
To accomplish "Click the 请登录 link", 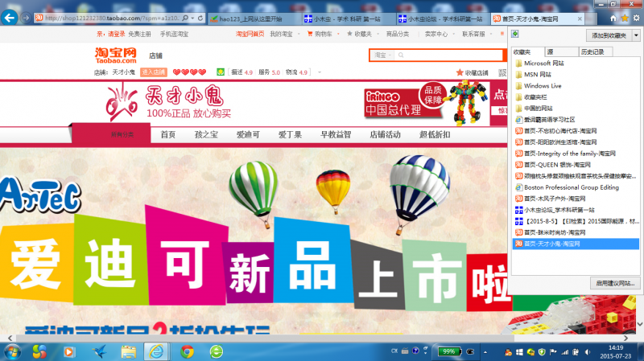I will click(116, 34).
